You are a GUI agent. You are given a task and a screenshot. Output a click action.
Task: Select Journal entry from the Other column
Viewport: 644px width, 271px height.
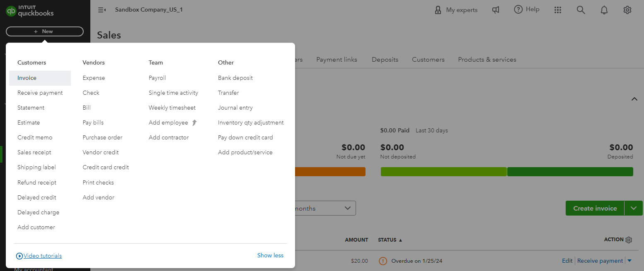(235, 107)
